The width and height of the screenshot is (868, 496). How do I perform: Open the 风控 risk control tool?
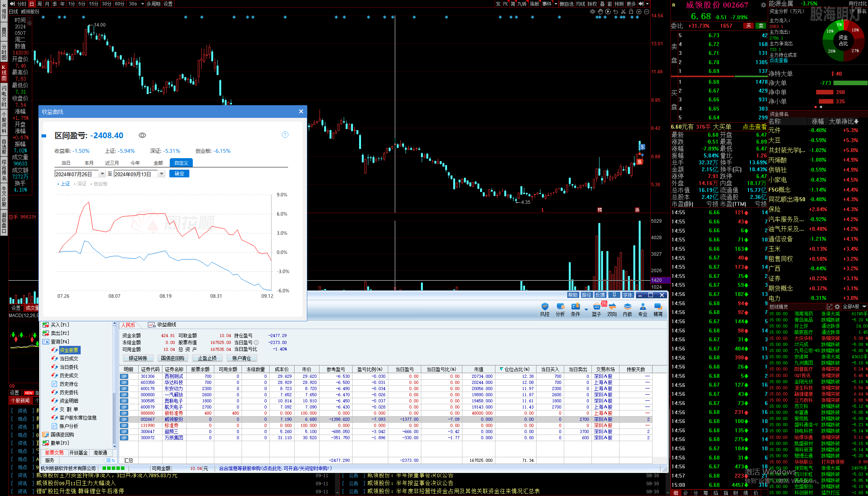(x=545, y=309)
